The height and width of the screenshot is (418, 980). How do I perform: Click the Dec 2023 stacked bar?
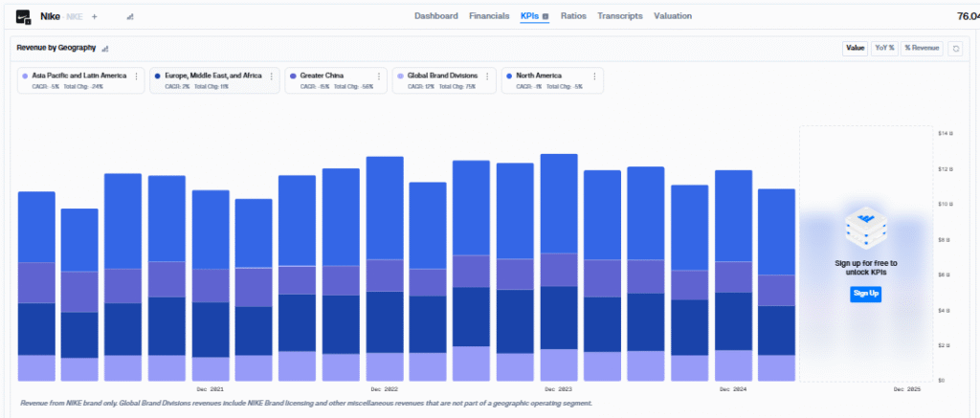coord(559,268)
